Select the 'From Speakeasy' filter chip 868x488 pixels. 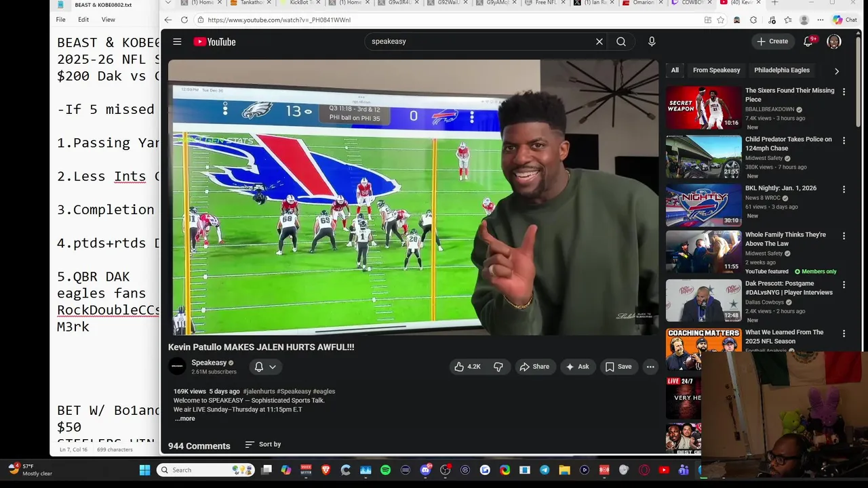716,70
